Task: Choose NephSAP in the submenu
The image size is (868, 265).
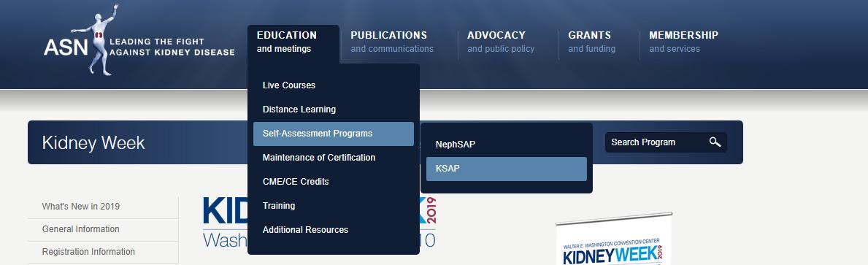Action: pyautogui.click(x=507, y=145)
